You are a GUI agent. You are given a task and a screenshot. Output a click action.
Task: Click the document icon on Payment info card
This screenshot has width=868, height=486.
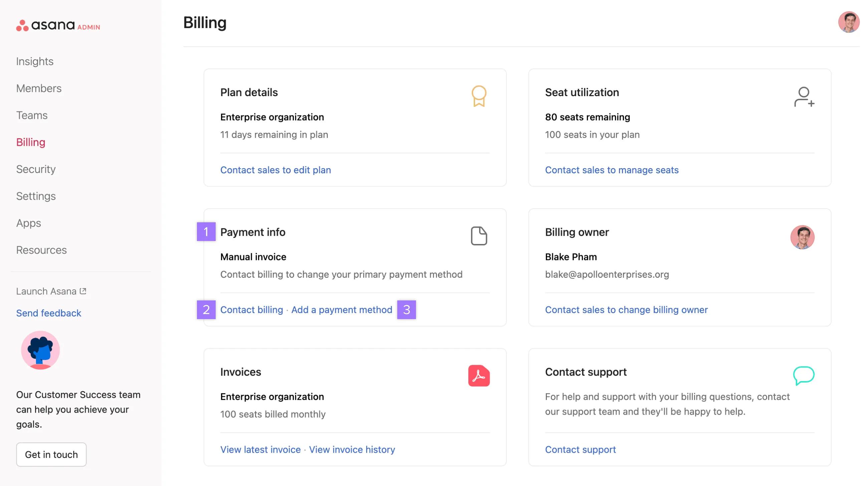click(479, 236)
